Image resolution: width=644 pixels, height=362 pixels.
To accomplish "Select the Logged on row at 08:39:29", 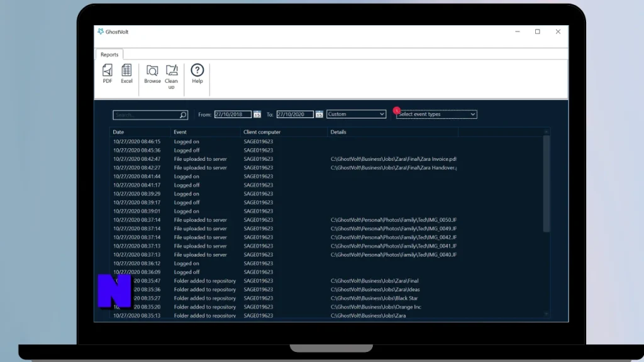I will (326, 194).
